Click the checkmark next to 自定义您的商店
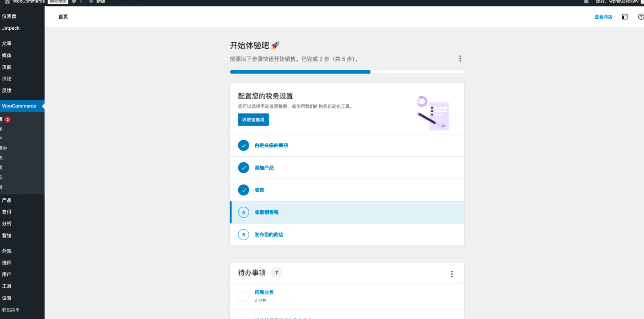This screenshot has width=644, height=319. (x=244, y=145)
